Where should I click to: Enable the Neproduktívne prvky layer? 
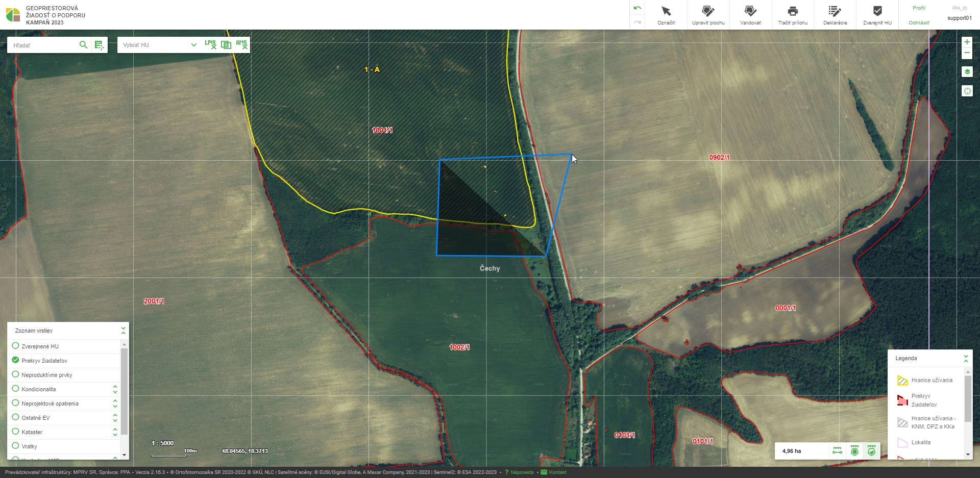click(15, 374)
